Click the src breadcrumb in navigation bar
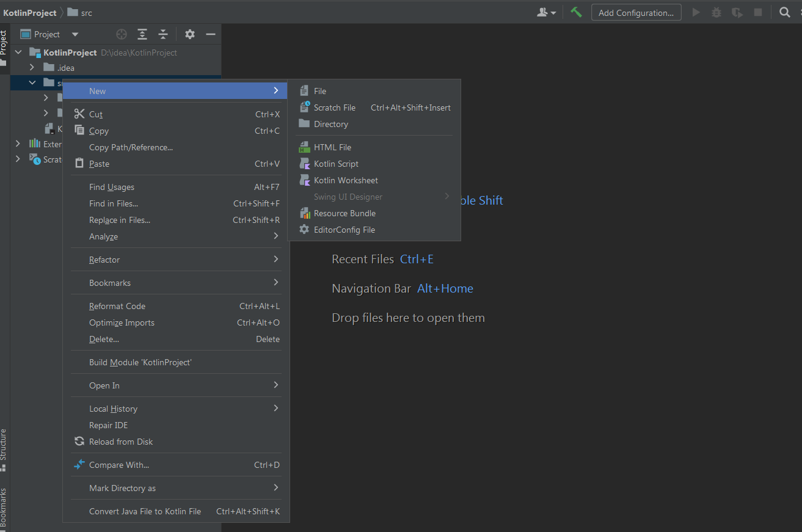Screen dimensions: 802x532 [x=79, y=12]
